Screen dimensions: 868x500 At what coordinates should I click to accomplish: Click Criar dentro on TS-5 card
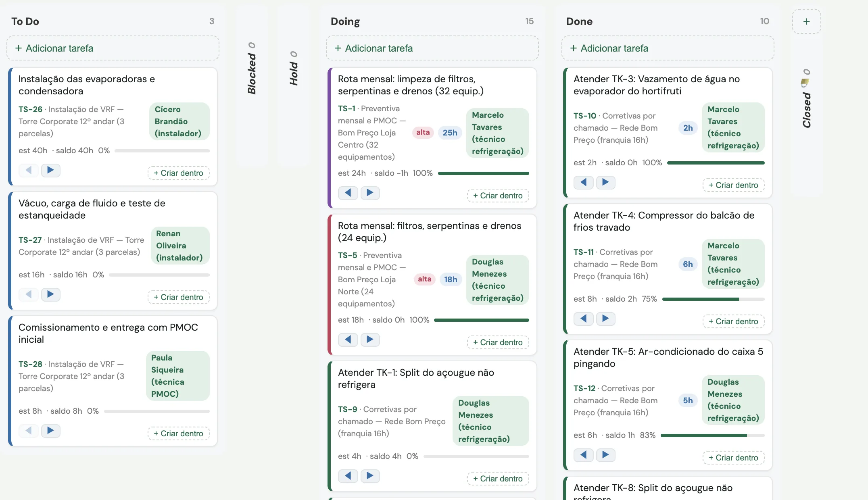498,342
